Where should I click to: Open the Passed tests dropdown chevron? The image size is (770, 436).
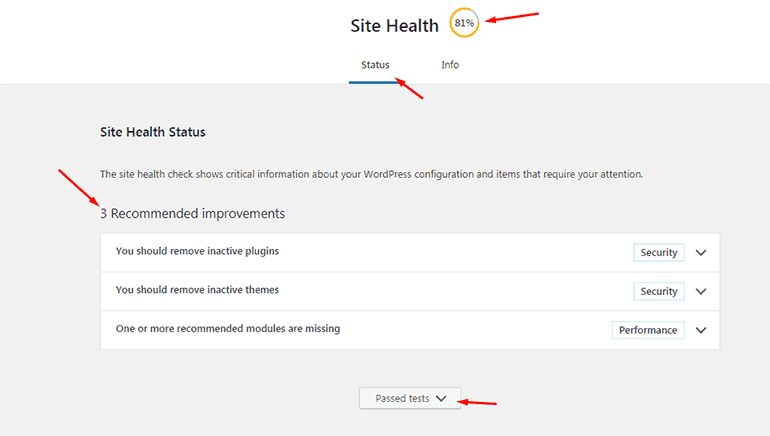pos(441,398)
